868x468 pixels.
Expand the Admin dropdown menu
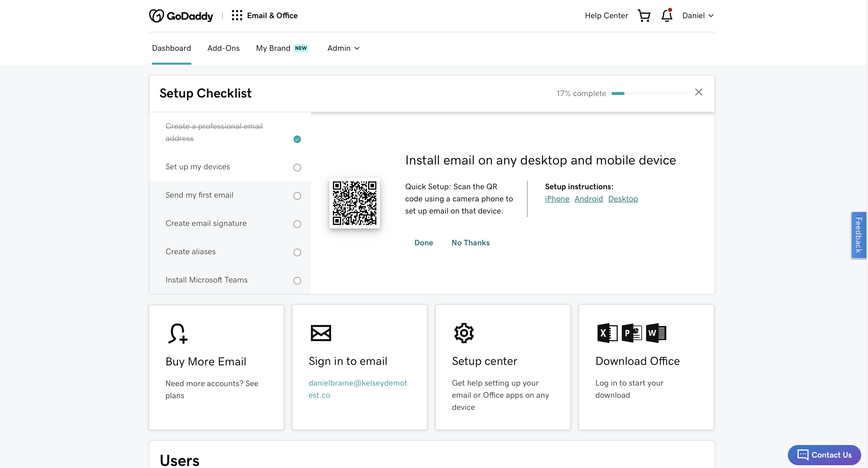click(344, 48)
